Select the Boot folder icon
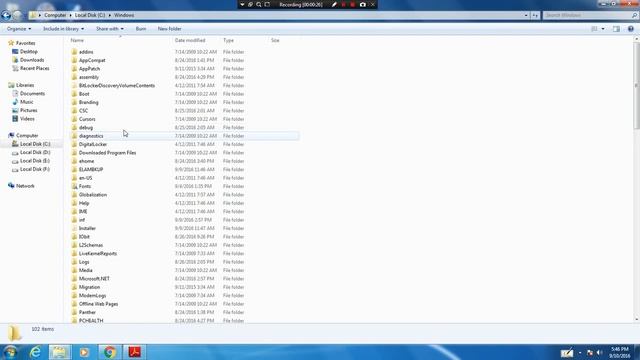This screenshot has width=640, height=360. point(74,94)
